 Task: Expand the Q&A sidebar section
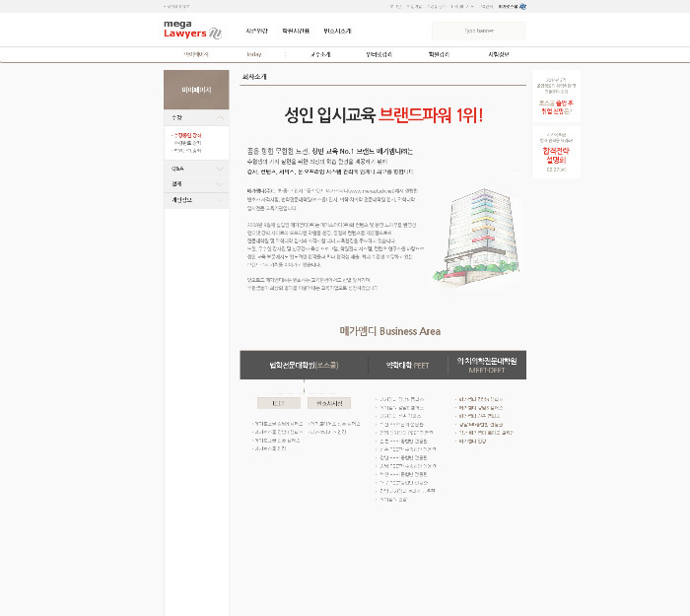coord(196,169)
